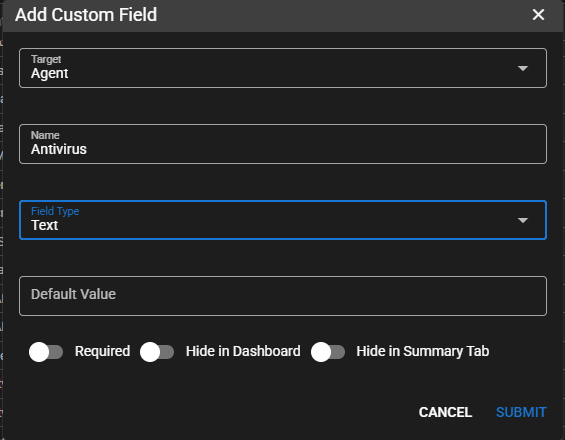
Task: Turn on the Hide in Dashboard switch
Action: coord(157,352)
